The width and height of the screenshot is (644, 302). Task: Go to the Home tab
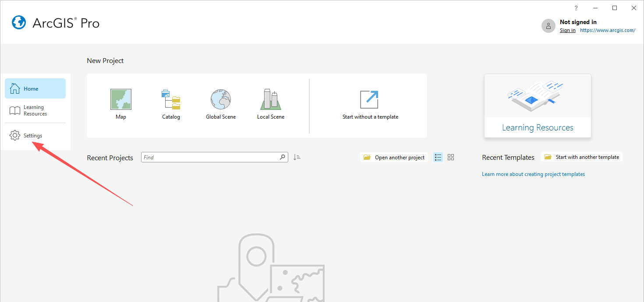pyautogui.click(x=35, y=88)
